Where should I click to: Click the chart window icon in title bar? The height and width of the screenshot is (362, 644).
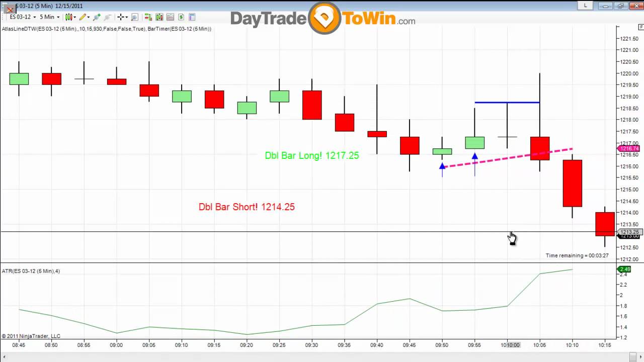tap(10, 9)
